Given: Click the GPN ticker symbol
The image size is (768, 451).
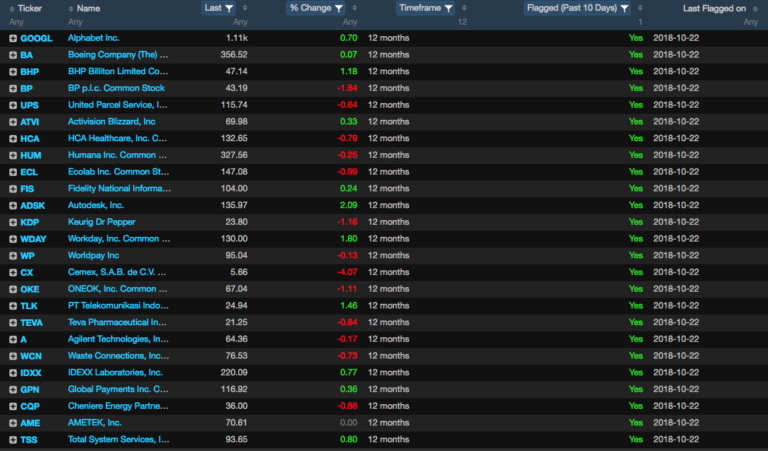Looking at the screenshot, I should pos(30,390).
